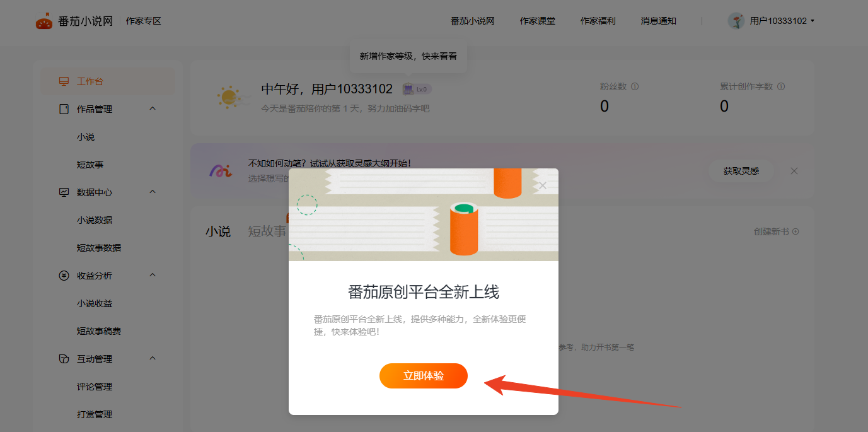Collapse the 互动管理 section chevron
Screen dimensions: 868x432
153,358
